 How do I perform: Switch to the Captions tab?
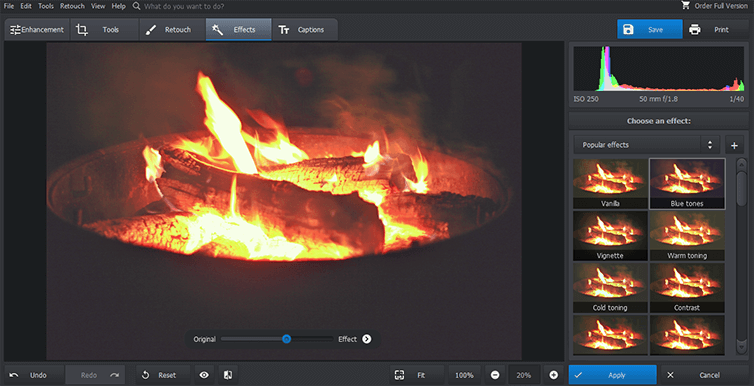(x=305, y=30)
